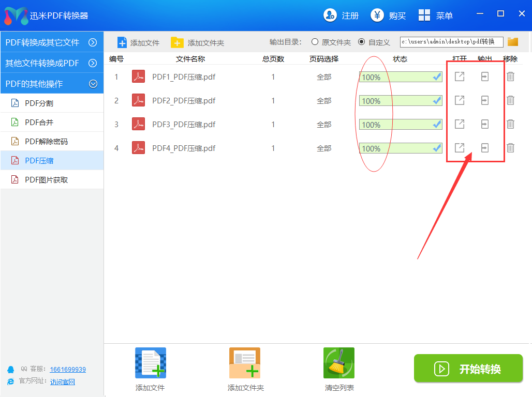This screenshot has width=532, height=397.
Task: Click the orange browse output folder icon
Action: point(512,42)
